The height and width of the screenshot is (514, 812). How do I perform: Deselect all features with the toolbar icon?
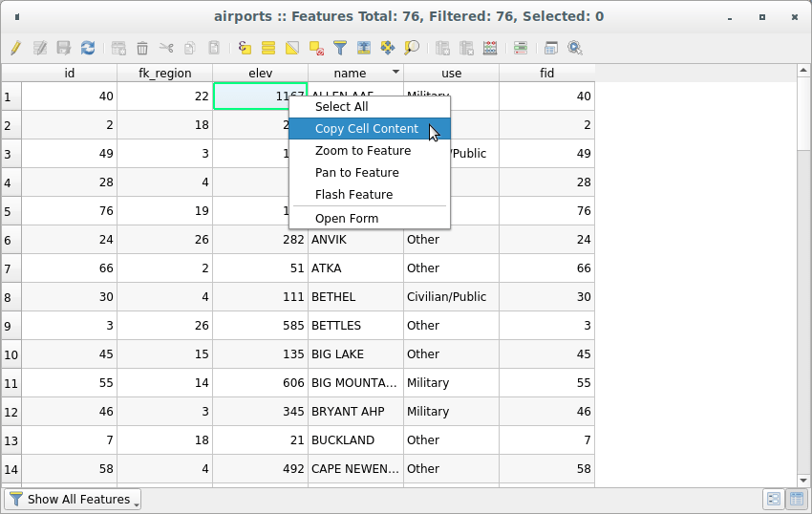pos(316,48)
